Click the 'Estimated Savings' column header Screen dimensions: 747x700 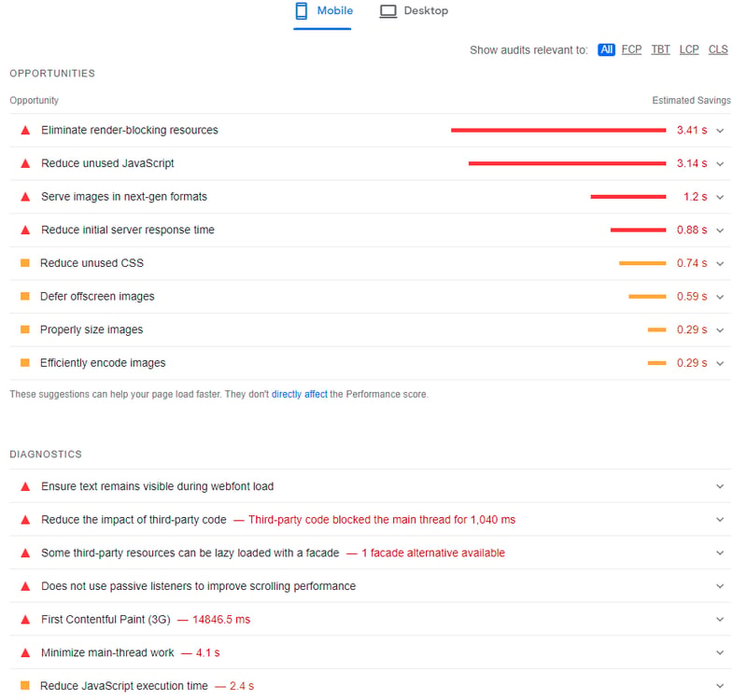coord(691,101)
